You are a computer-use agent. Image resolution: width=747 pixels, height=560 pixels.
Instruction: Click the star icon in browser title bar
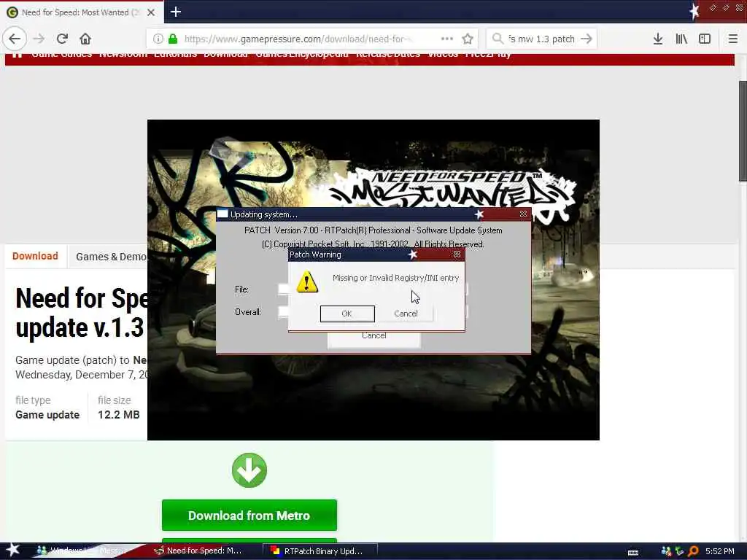point(694,10)
